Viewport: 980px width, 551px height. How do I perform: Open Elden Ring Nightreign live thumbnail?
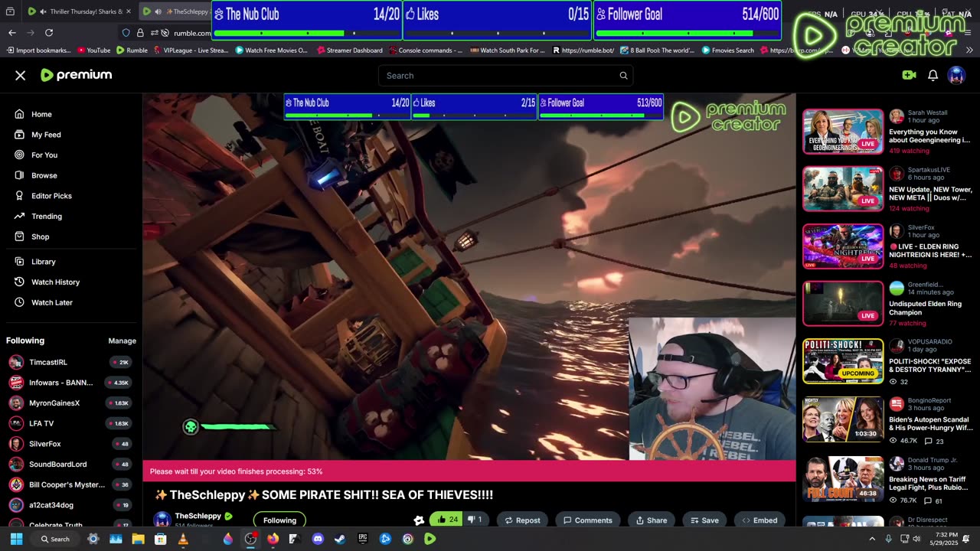coord(843,246)
